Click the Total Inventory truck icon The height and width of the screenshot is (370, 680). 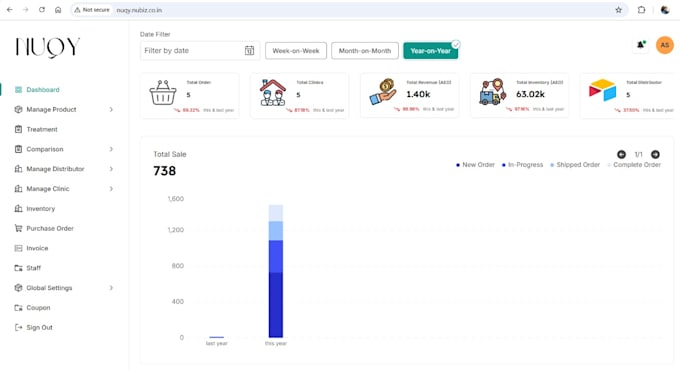(x=493, y=92)
